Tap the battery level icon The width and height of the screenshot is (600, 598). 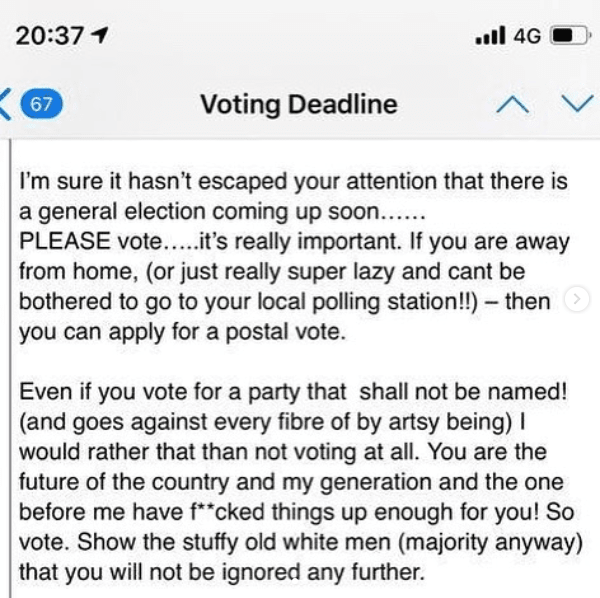(x=570, y=35)
